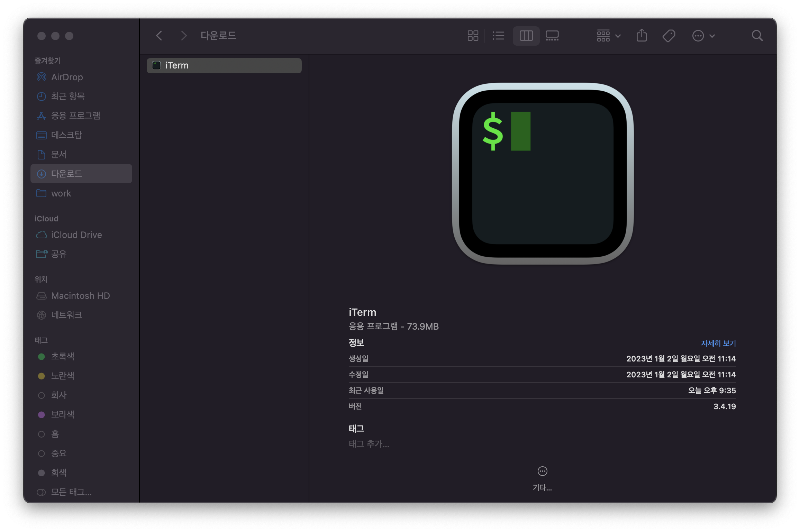Select the column view button
Image resolution: width=800 pixels, height=532 pixels.
[526, 36]
